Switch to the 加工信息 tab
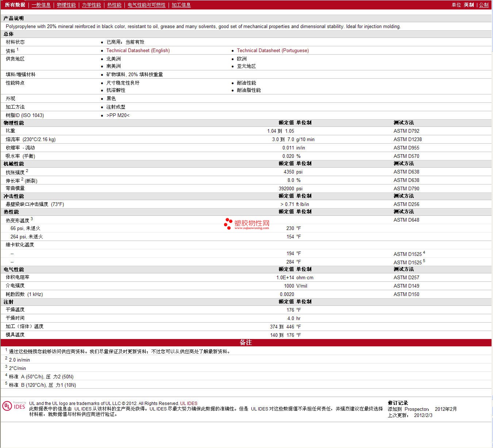The width and height of the screenshot is (493, 448). coord(181,5)
